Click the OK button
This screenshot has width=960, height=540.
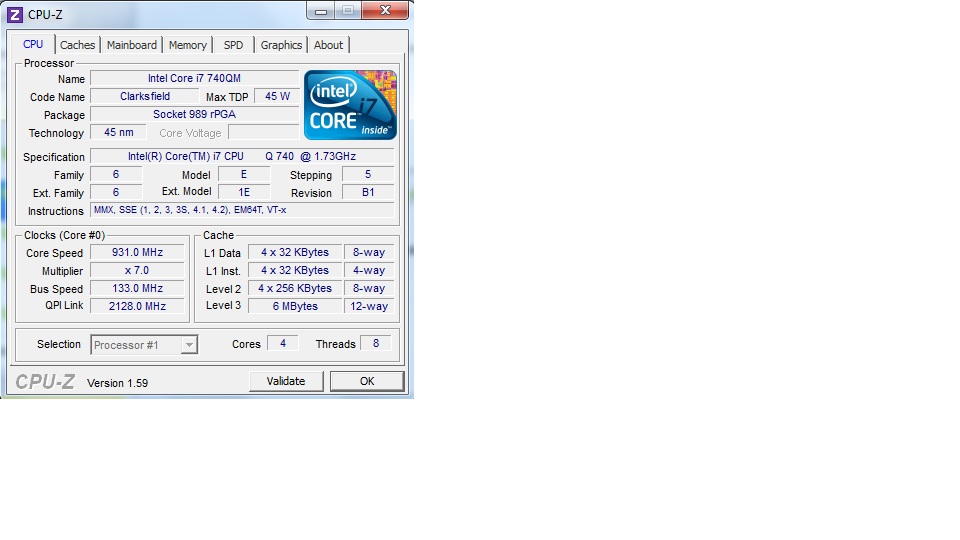pyautogui.click(x=367, y=381)
